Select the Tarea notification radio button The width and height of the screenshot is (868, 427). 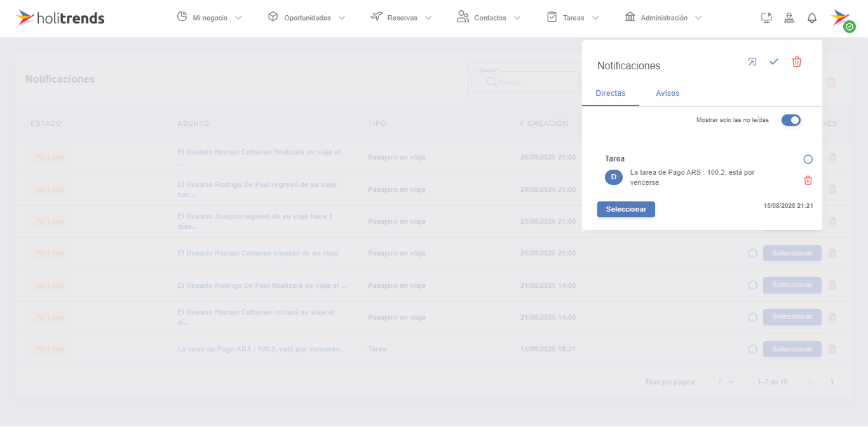[808, 159]
